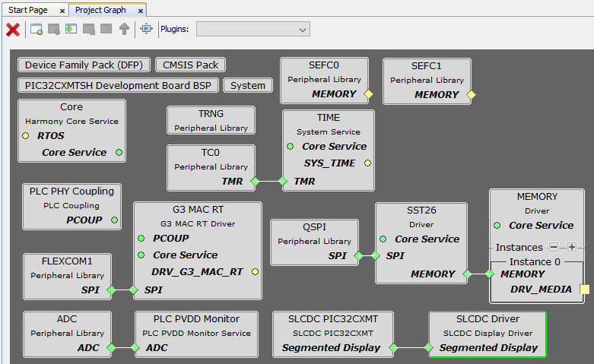Click Core Service green circle on MEMORY Driver
The image size is (594, 364).
click(x=497, y=225)
